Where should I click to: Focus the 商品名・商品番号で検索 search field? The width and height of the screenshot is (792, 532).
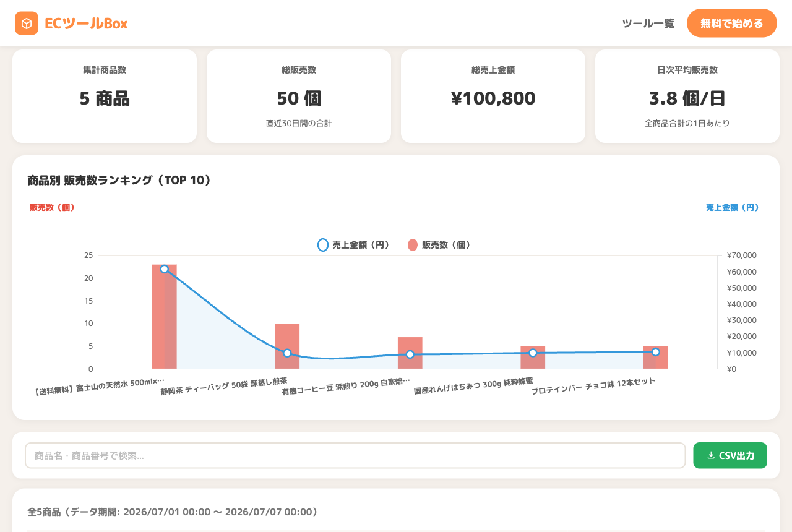click(355, 455)
